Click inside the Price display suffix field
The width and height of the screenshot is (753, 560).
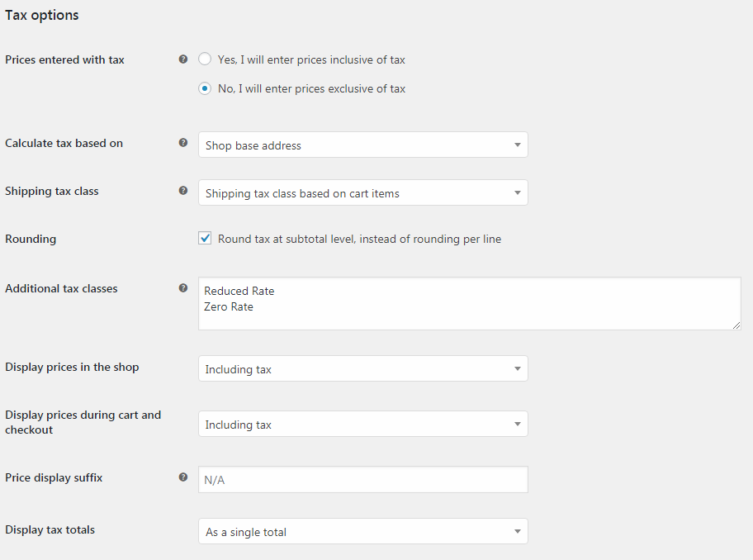tap(363, 479)
